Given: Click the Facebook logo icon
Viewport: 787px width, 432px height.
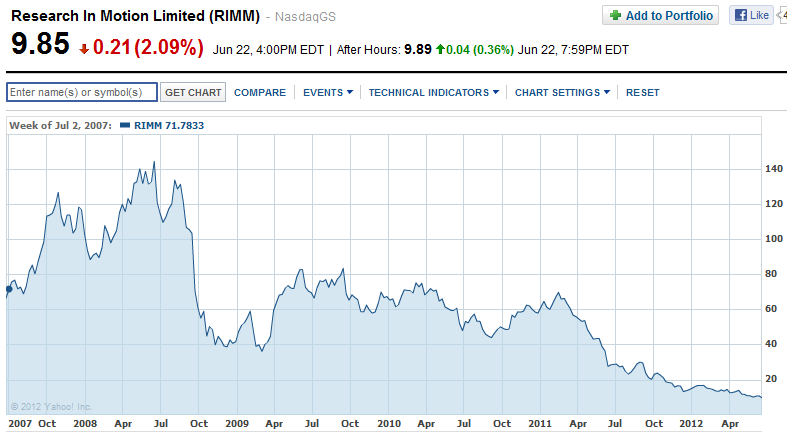Looking at the screenshot, I should (x=741, y=15).
